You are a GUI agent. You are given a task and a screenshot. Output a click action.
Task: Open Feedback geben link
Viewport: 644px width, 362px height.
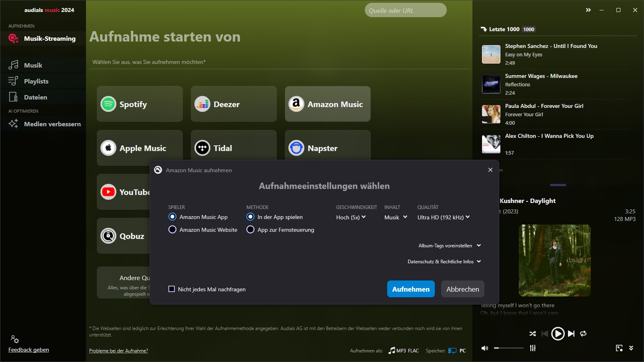(29, 350)
